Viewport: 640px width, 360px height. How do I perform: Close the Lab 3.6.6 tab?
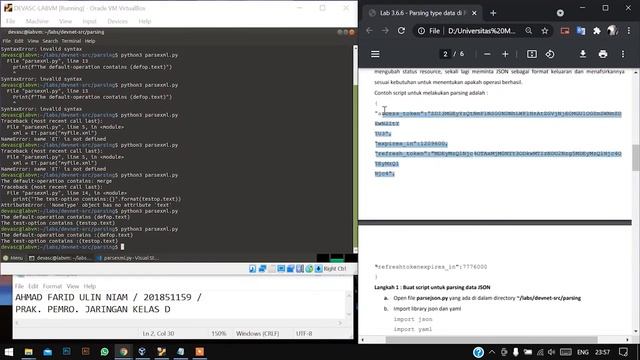pos(474,13)
